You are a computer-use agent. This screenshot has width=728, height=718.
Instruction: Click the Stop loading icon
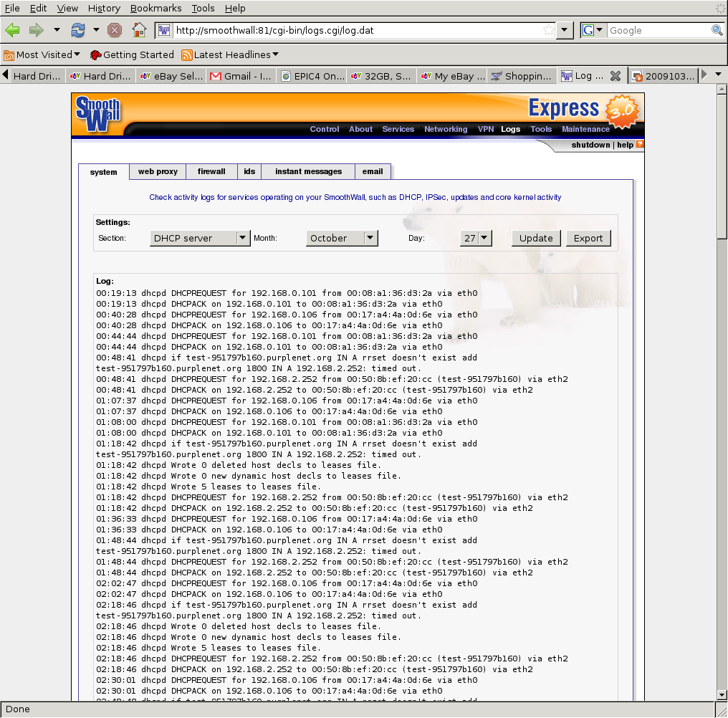pos(114,30)
